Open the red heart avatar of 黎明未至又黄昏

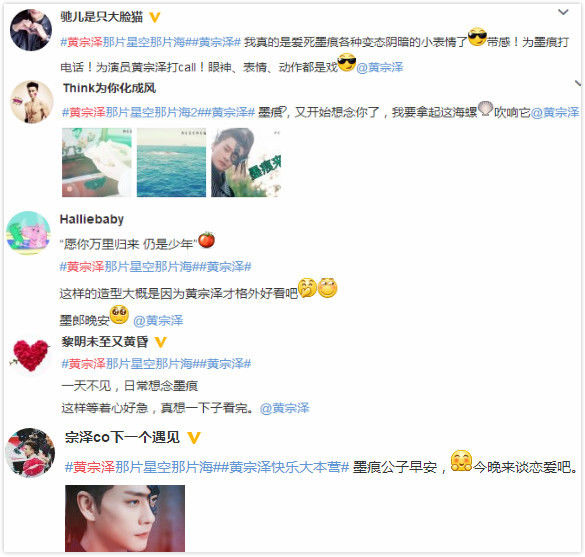coord(31,356)
